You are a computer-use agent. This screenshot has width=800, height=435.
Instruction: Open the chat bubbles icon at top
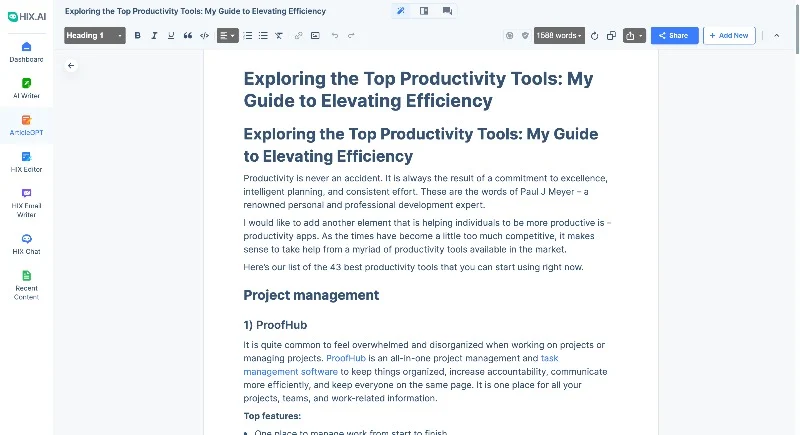[447, 11]
